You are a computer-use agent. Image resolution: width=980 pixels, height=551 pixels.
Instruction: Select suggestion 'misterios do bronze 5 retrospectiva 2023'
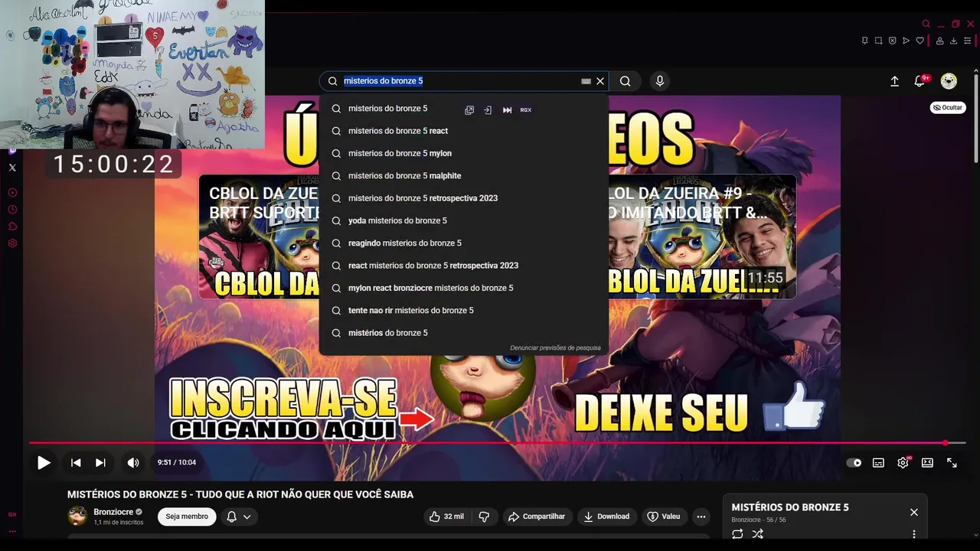[464, 198]
